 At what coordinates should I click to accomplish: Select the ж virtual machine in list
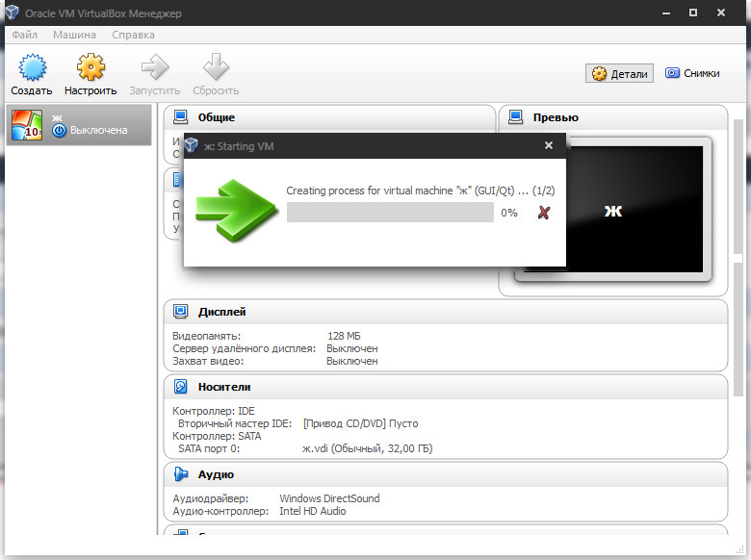pos(79,125)
